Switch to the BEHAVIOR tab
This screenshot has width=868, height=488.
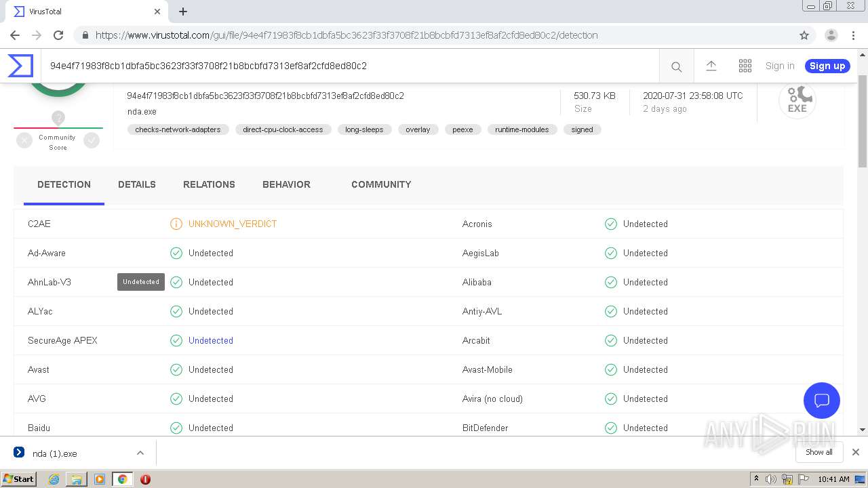[x=286, y=184]
